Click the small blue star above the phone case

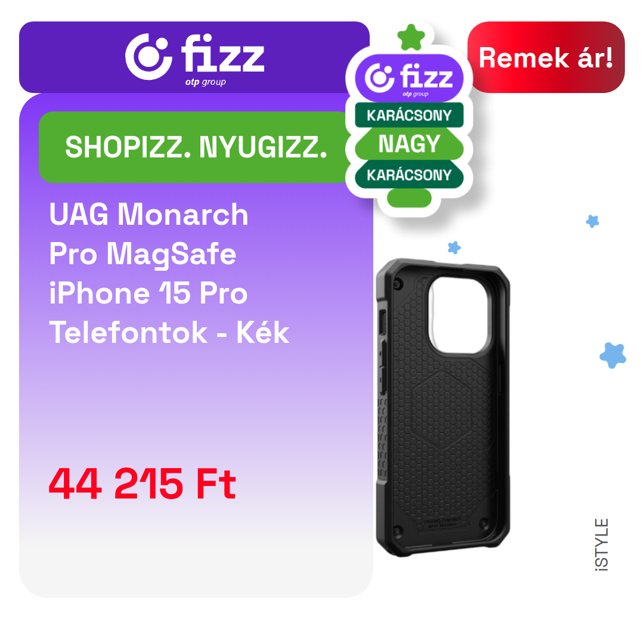coord(454,247)
